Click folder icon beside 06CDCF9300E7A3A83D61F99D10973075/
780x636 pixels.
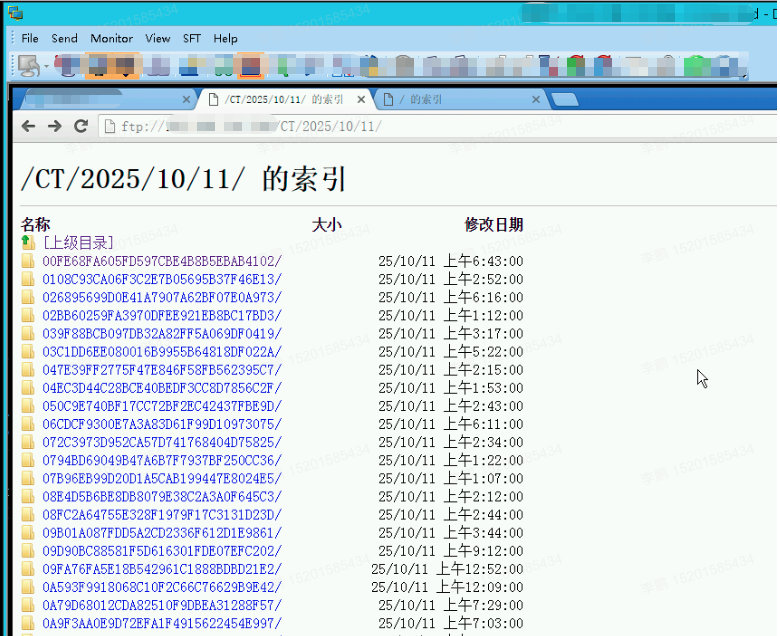[28, 424]
